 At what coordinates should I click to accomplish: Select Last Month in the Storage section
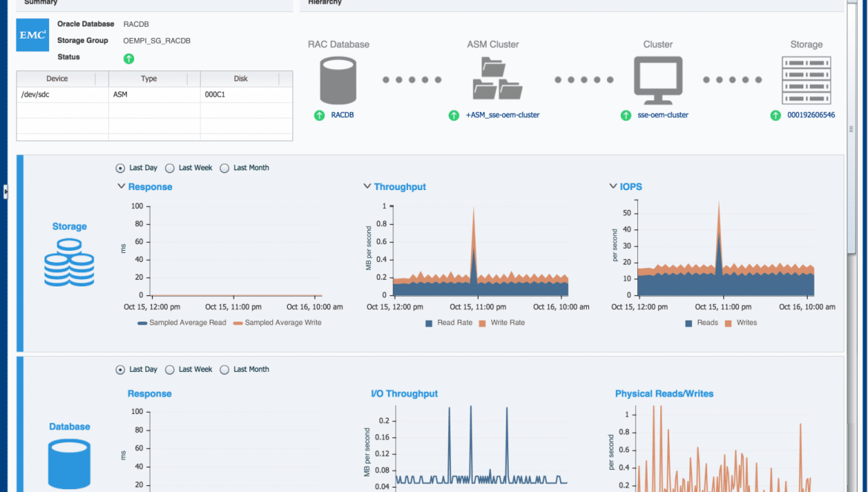tap(224, 168)
